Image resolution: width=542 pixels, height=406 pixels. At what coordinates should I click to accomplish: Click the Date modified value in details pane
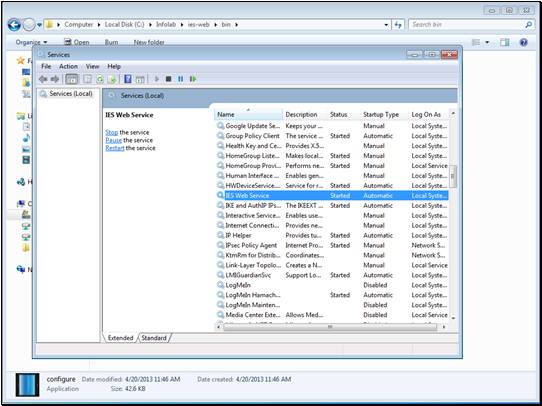152,379
